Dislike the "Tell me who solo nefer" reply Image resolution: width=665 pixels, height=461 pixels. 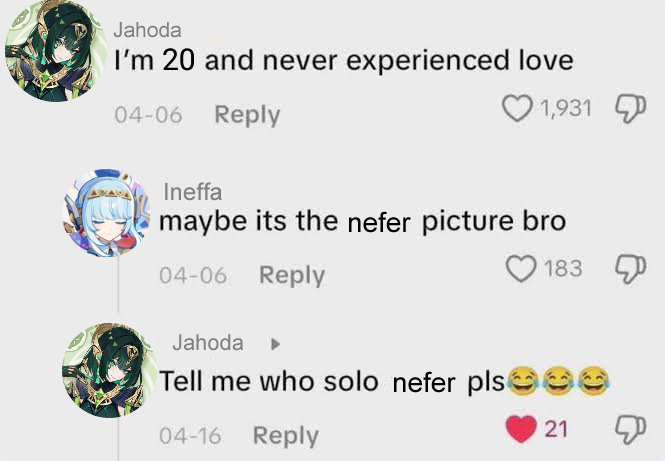coord(631,429)
